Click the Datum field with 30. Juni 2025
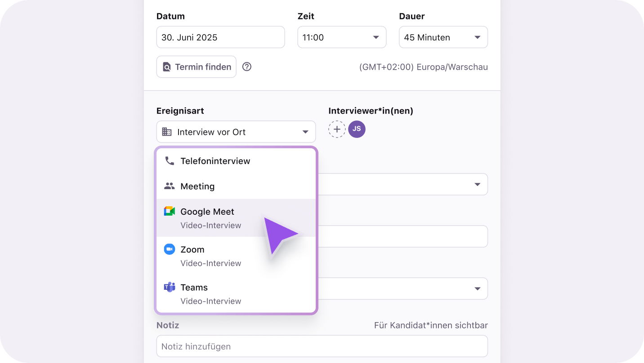Image resolution: width=644 pixels, height=363 pixels. (220, 37)
